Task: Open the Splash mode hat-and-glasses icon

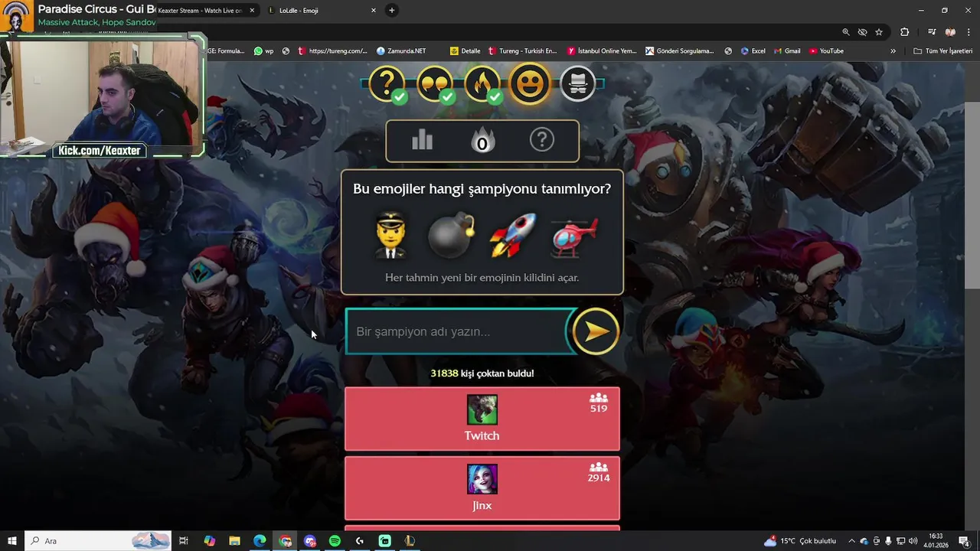Action: click(x=578, y=83)
